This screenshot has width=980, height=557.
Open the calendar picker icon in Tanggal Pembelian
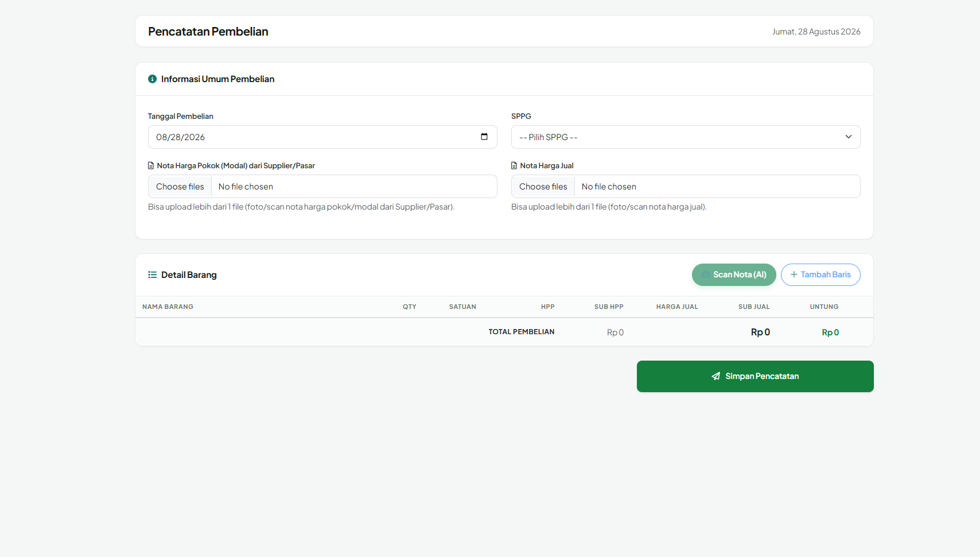[484, 137]
